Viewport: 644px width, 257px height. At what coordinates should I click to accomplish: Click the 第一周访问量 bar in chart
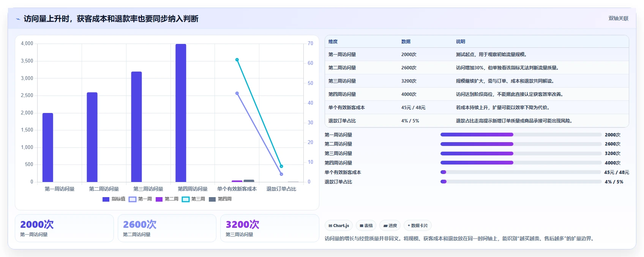[48, 147]
